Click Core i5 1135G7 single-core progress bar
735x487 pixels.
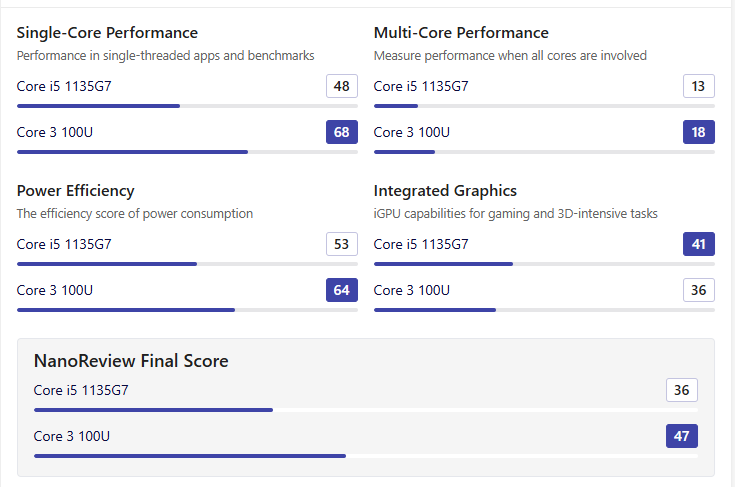point(188,106)
